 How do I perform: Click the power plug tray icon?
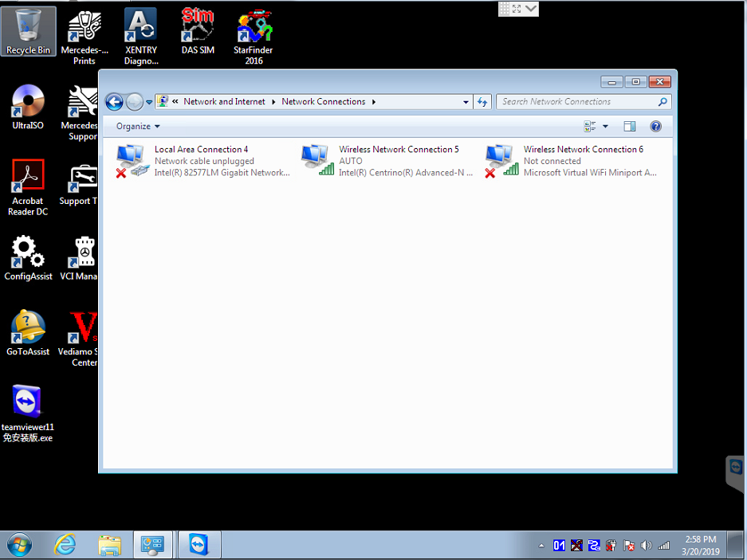coord(611,545)
